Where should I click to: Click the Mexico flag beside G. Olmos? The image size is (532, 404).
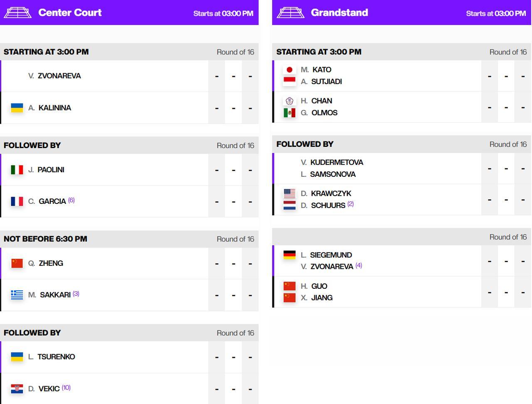tap(290, 113)
